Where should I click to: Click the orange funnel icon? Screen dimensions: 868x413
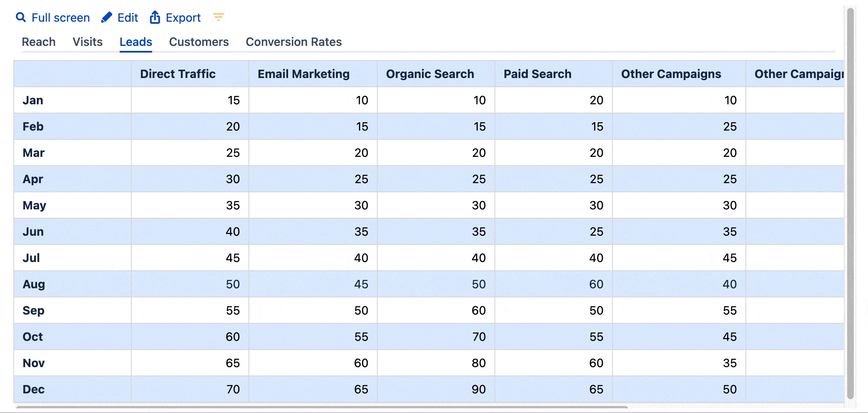218,17
